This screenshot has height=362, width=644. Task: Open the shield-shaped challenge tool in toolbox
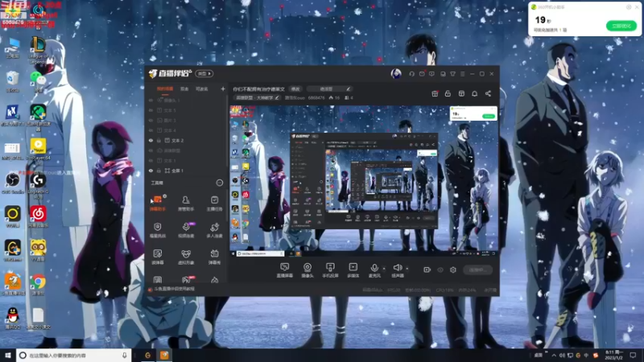pyautogui.click(x=157, y=230)
